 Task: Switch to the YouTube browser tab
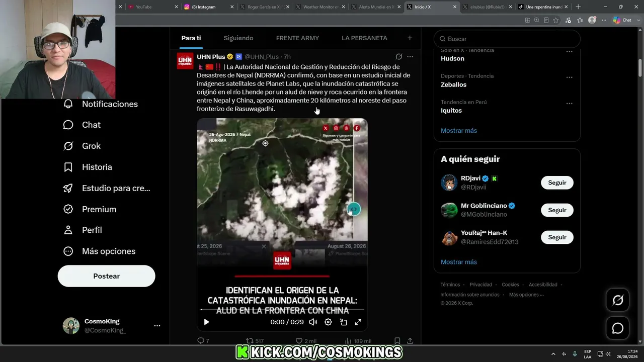point(152,7)
